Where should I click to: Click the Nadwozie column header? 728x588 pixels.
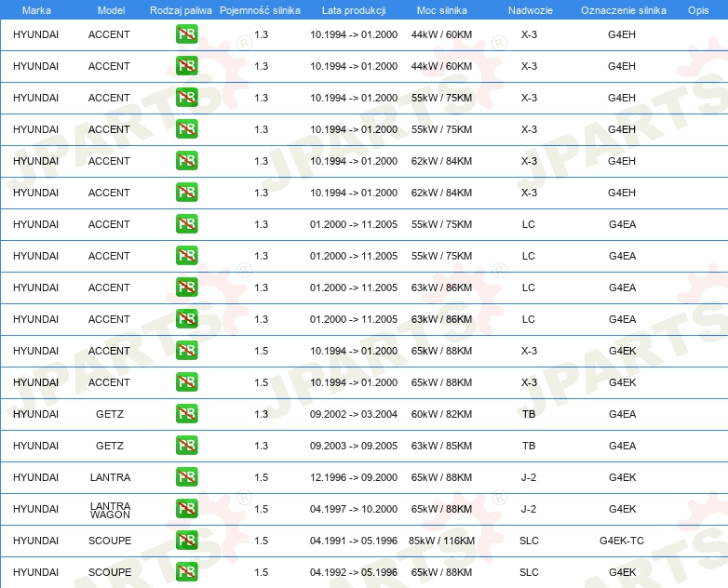[531, 10]
